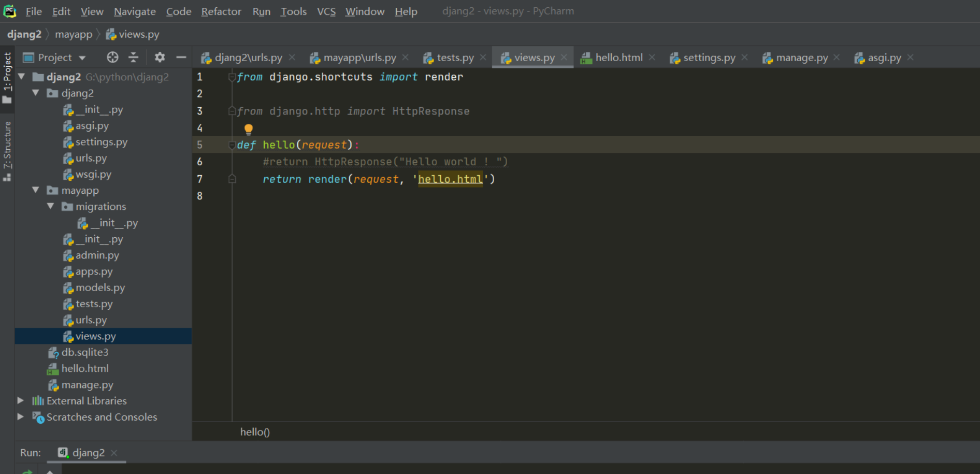Open the File menu
The width and height of the screenshot is (980, 474).
coord(34,11)
